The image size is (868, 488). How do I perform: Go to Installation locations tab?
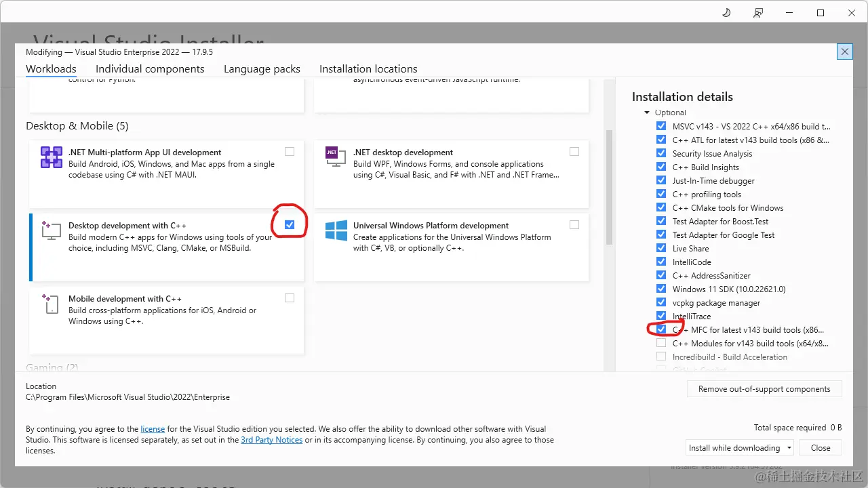click(x=368, y=69)
